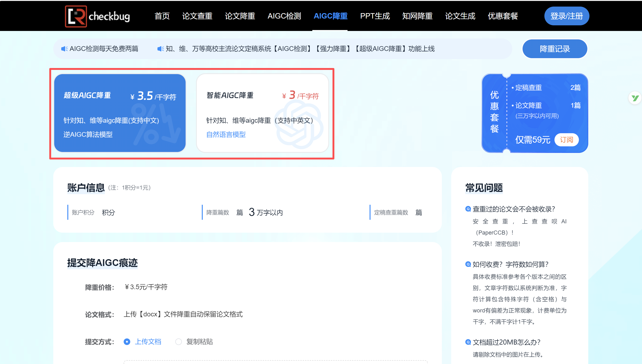
Task: Choose the 超级AIGC降重 plan card
Action: 120,113
